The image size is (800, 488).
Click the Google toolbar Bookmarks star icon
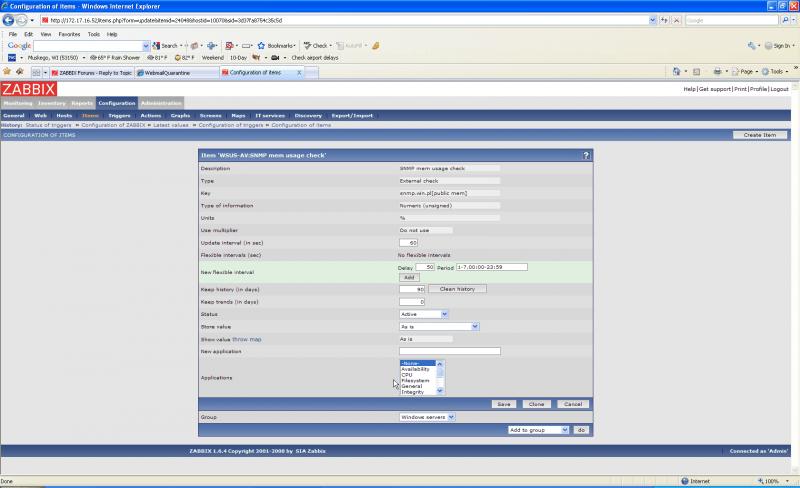(262, 46)
